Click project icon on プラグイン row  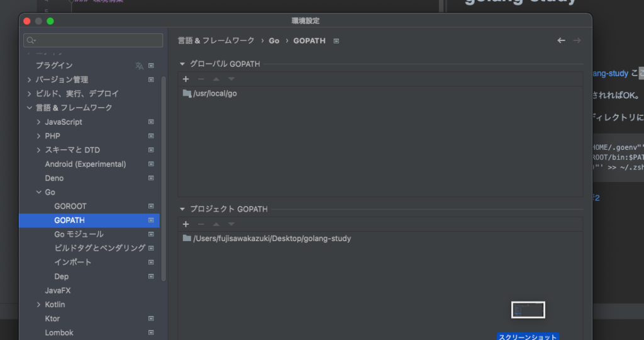pyautogui.click(x=151, y=65)
